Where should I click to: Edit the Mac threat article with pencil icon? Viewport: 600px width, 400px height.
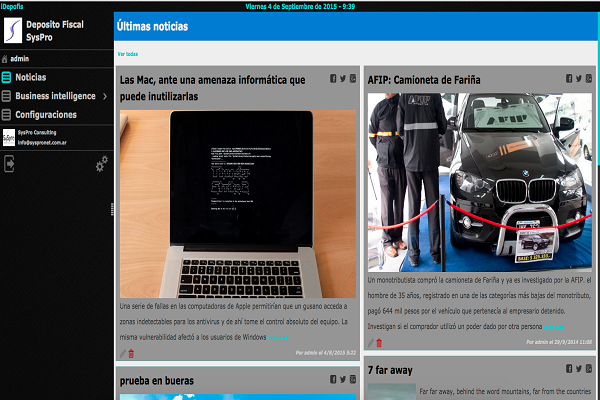point(123,354)
